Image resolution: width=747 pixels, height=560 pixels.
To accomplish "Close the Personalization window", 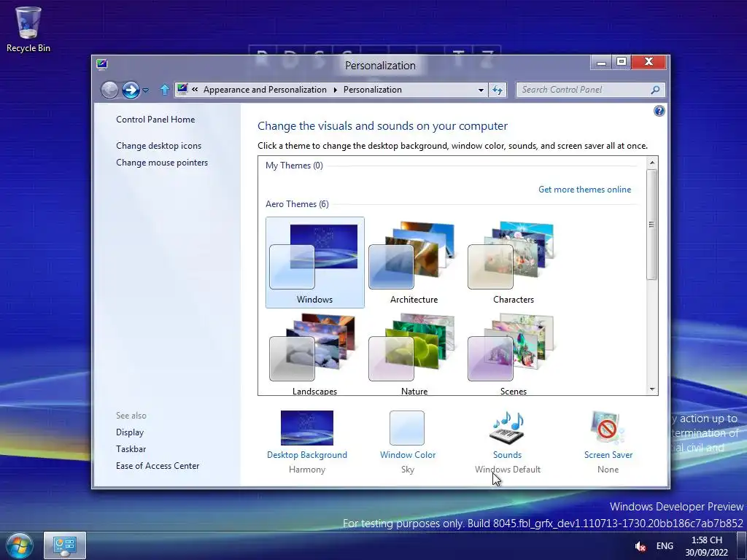I will [649, 62].
